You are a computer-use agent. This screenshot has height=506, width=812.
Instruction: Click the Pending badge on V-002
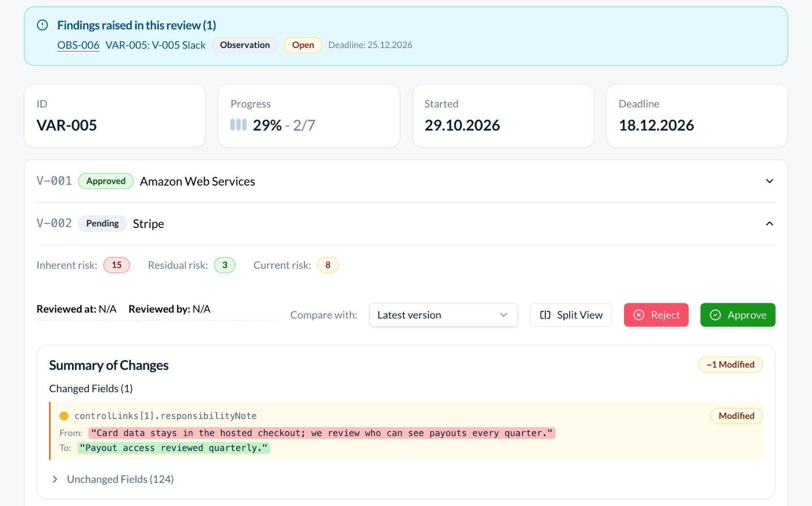pos(102,223)
